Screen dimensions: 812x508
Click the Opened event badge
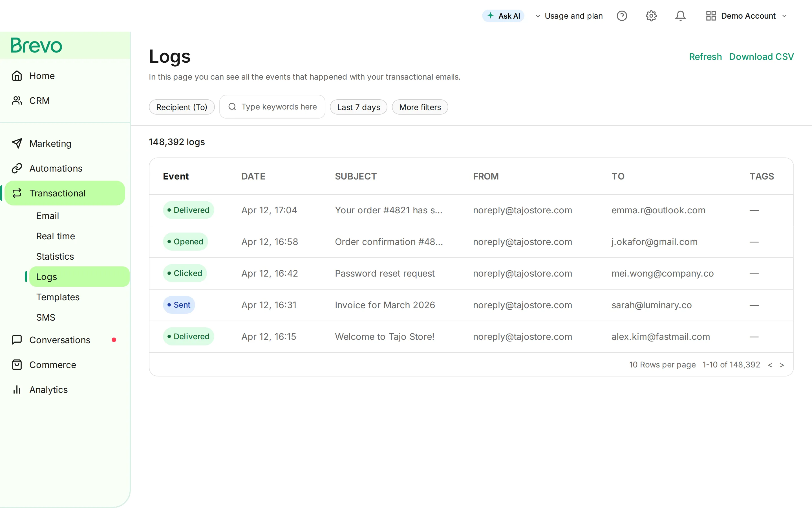click(185, 242)
